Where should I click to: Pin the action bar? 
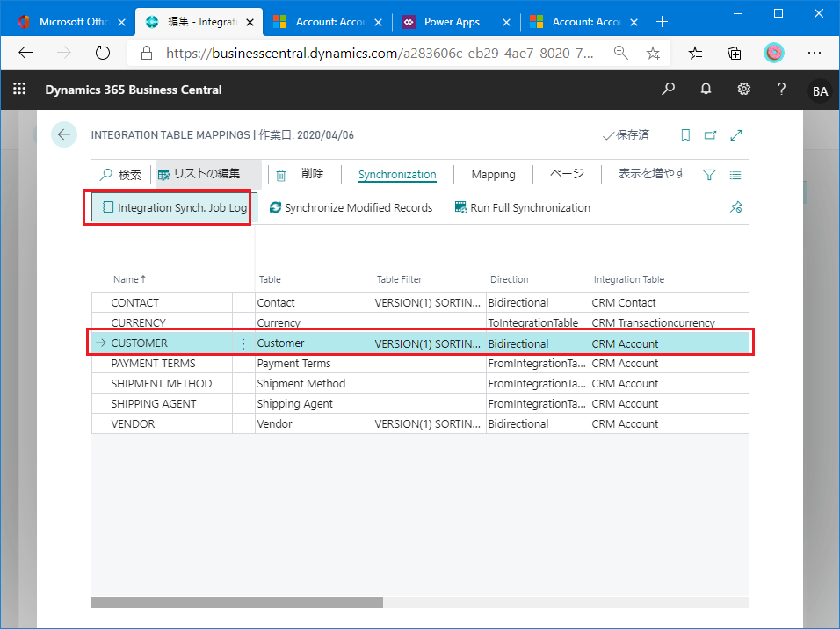pos(736,207)
